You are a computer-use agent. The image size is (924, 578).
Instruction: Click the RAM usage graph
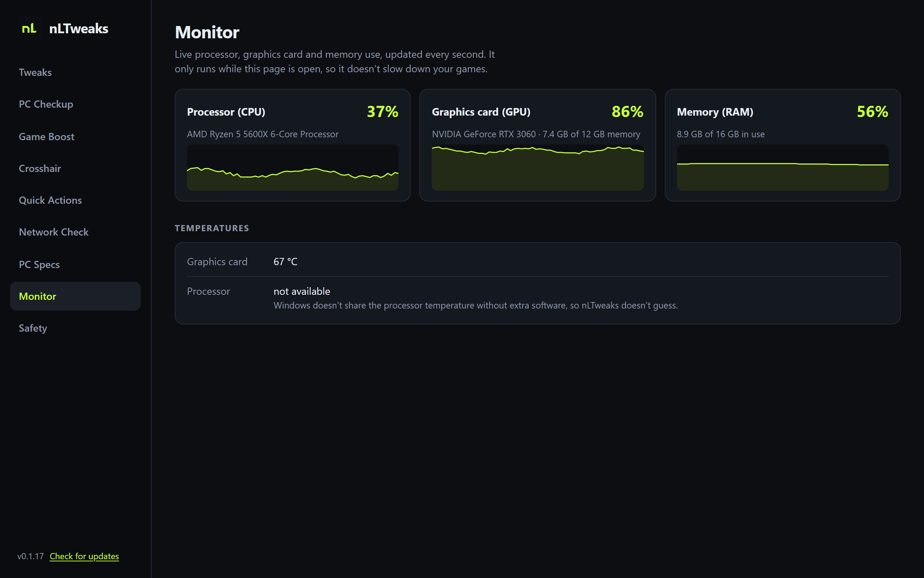783,167
